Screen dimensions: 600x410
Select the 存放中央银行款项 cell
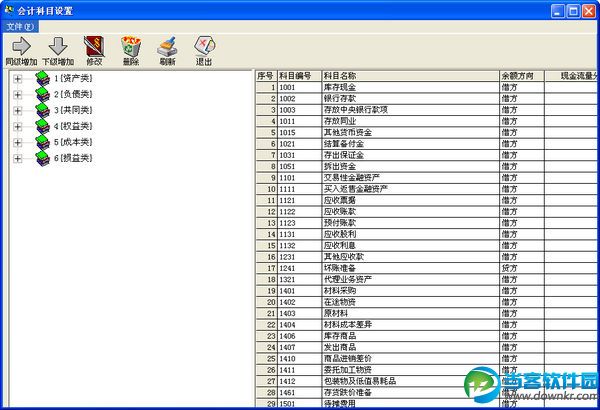tap(411, 110)
